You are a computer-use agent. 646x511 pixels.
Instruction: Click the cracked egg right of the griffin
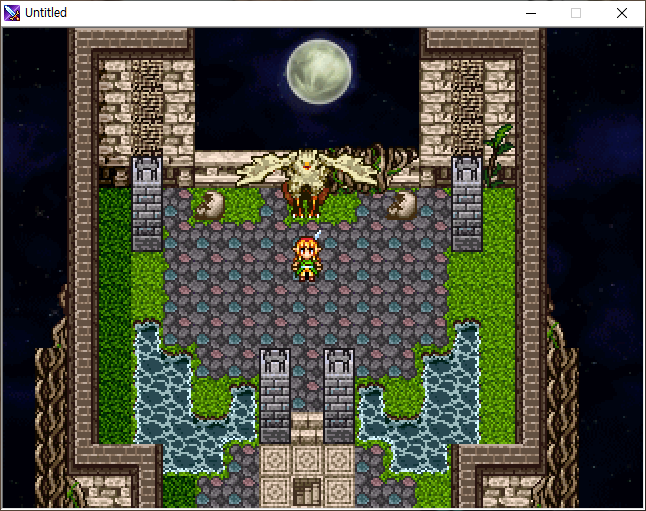(402, 204)
